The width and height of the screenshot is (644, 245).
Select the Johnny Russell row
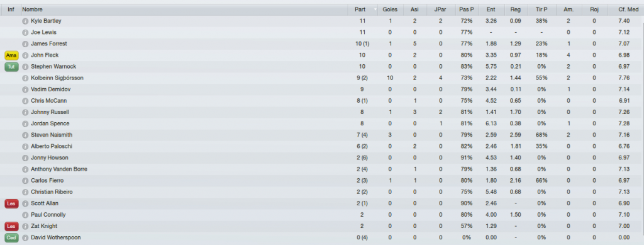(322, 112)
